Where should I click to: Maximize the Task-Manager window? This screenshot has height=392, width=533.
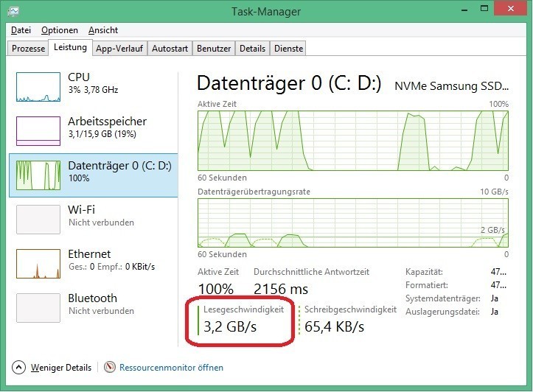pyautogui.click(x=484, y=9)
